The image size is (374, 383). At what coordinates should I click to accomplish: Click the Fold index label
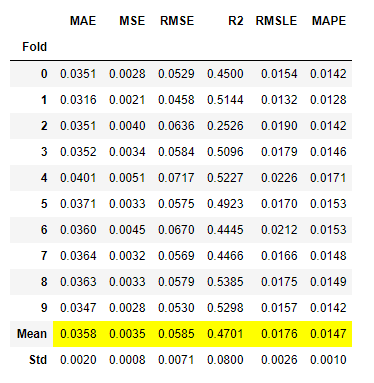click(35, 47)
